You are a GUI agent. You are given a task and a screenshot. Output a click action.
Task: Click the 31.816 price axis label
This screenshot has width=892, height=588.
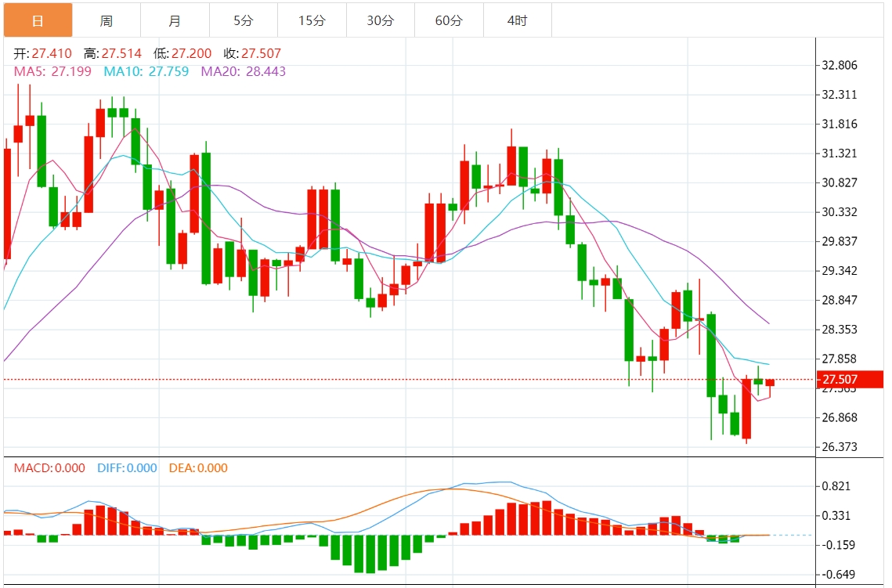point(840,124)
